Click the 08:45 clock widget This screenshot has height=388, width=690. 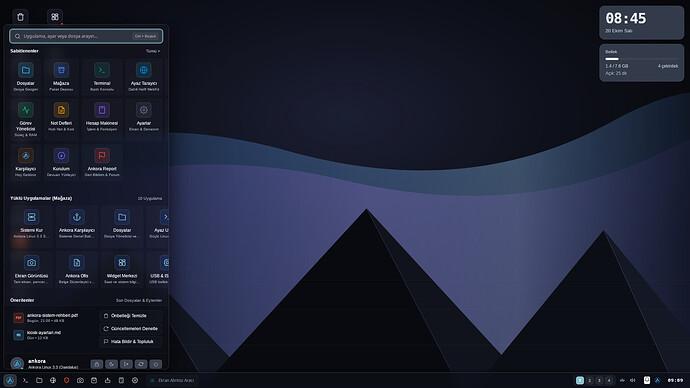(x=641, y=22)
